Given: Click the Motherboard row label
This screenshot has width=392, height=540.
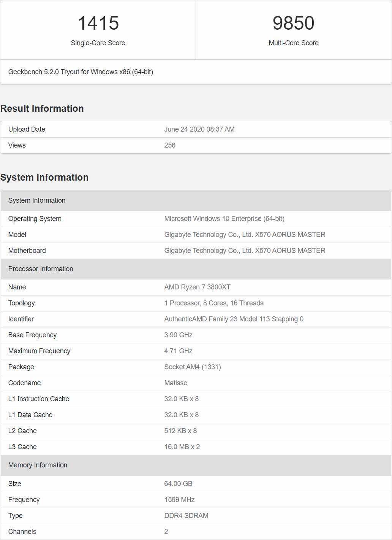Looking at the screenshot, I should tap(27, 251).
